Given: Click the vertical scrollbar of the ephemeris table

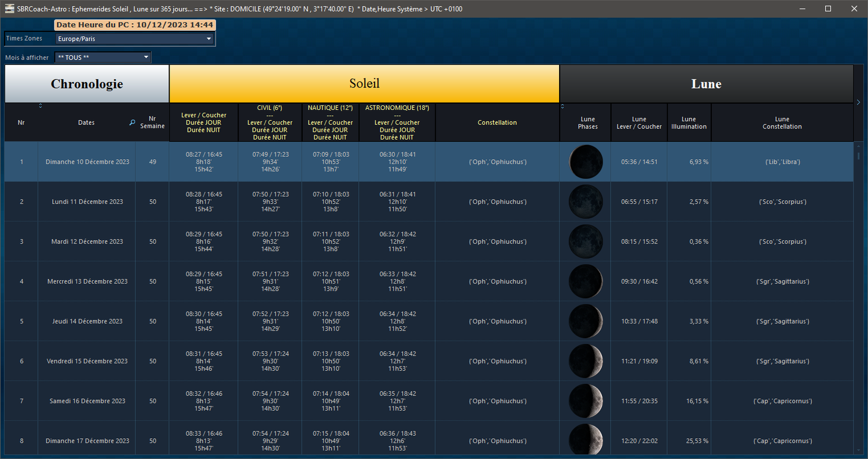Looking at the screenshot, I should click(858, 299).
